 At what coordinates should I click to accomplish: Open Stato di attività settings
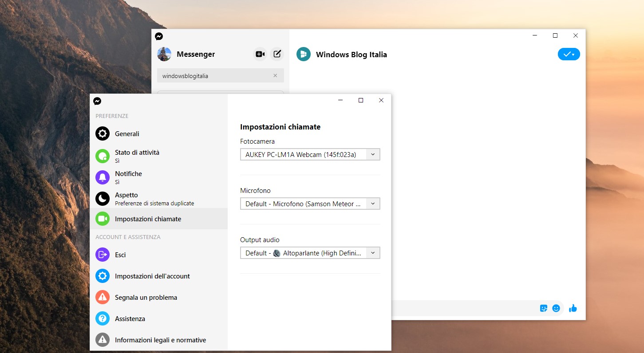[158, 156]
